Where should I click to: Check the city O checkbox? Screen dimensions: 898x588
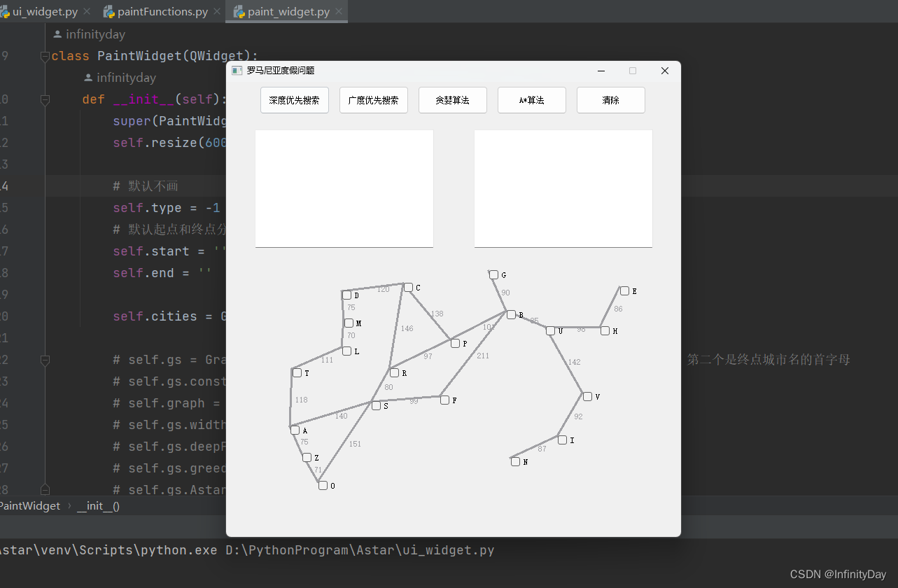tap(323, 486)
